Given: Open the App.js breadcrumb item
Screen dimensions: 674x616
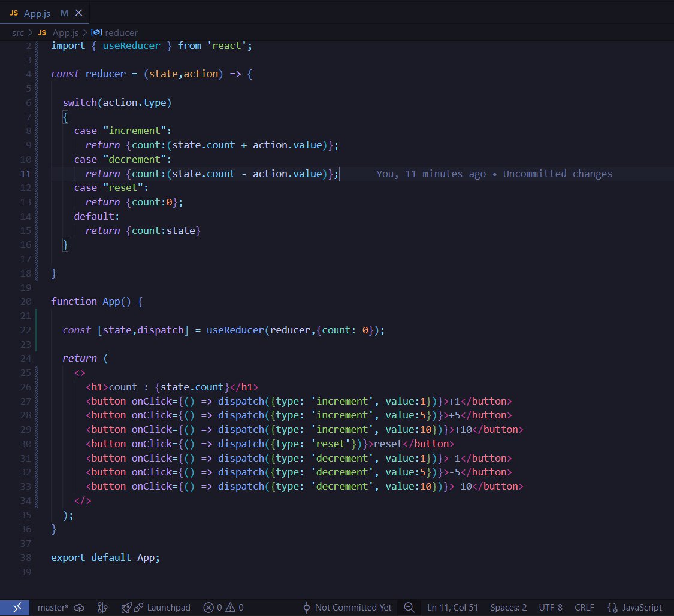Looking at the screenshot, I should point(65,33).
